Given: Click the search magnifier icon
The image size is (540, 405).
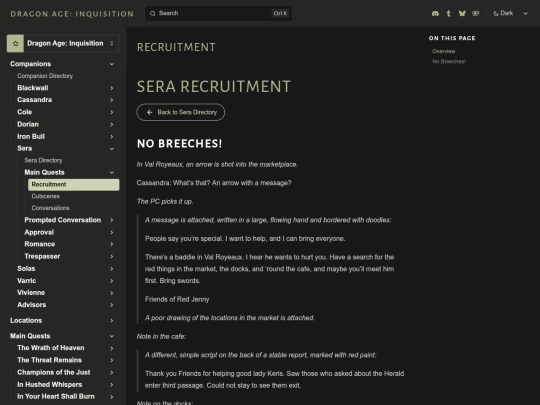Looking at the screenshot, I should click(153, 13).
